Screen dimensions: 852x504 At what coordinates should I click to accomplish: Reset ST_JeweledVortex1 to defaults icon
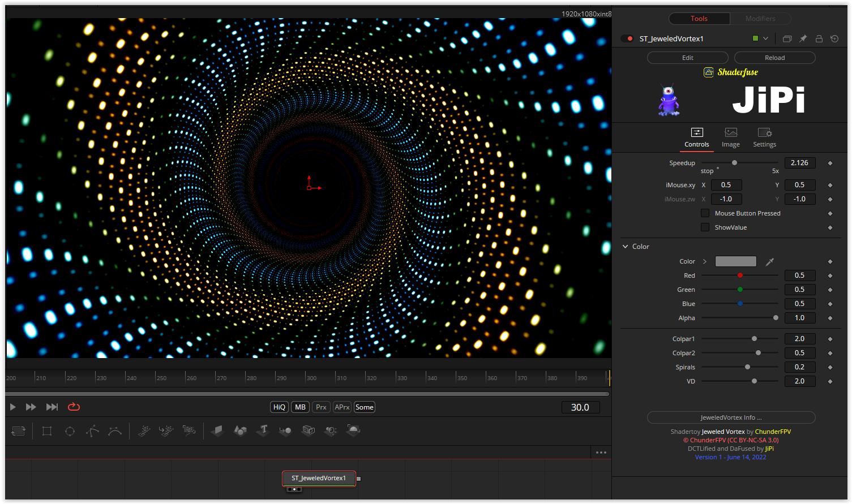coord(834,39)
